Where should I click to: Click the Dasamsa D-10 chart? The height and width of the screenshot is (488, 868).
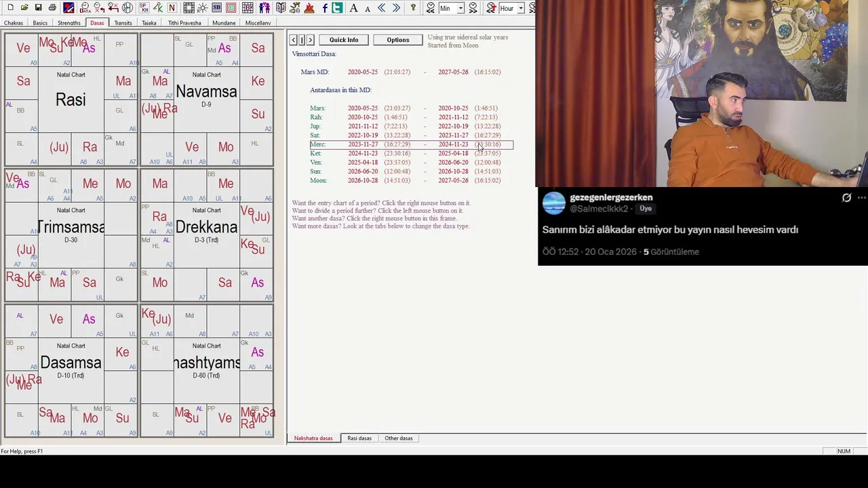[x=71, y=370]
